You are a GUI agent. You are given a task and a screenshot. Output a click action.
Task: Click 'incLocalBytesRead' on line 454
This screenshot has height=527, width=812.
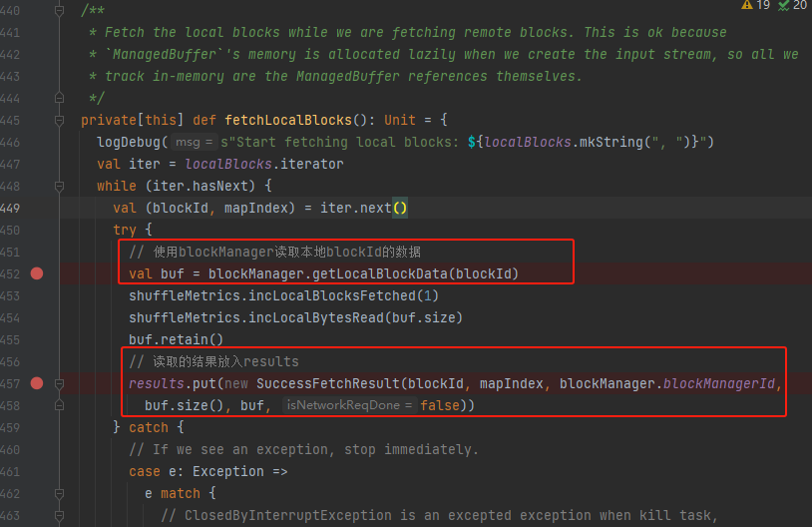[316, 317]
